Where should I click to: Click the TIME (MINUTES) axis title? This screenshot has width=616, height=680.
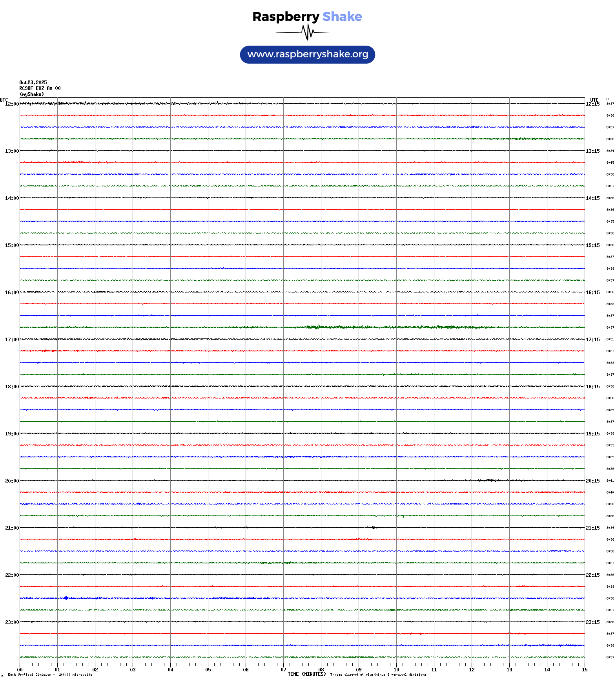click(306, 674)
